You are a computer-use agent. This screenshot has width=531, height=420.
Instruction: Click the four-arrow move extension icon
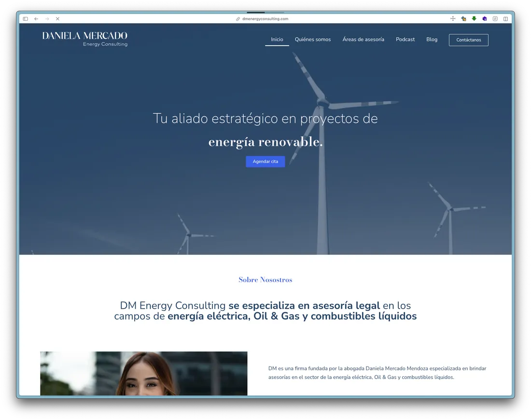pos(453,19)
